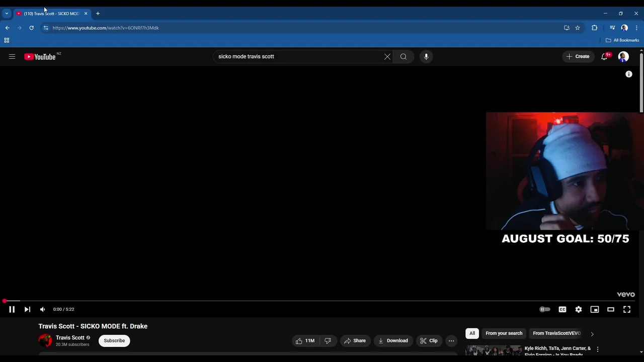This screenshot has height=362, width=644.
Task: Open browser extensions puzzle icon
Action: point(594,28)
